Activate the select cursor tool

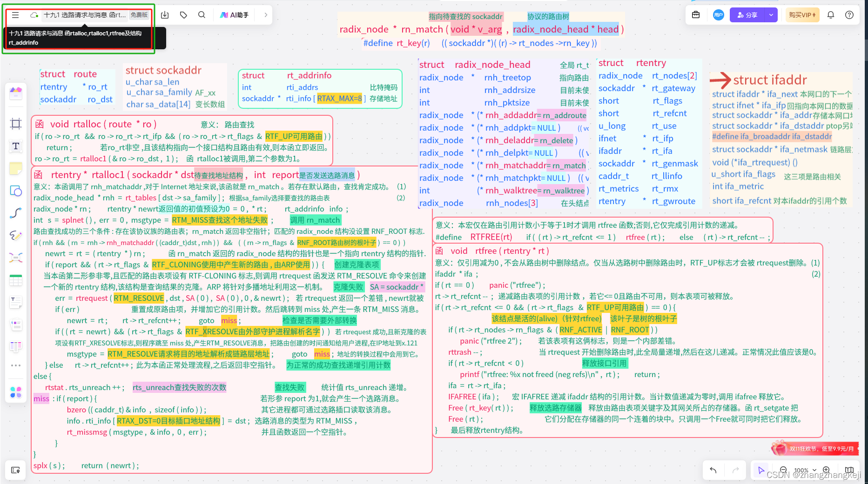click(761, 470)
